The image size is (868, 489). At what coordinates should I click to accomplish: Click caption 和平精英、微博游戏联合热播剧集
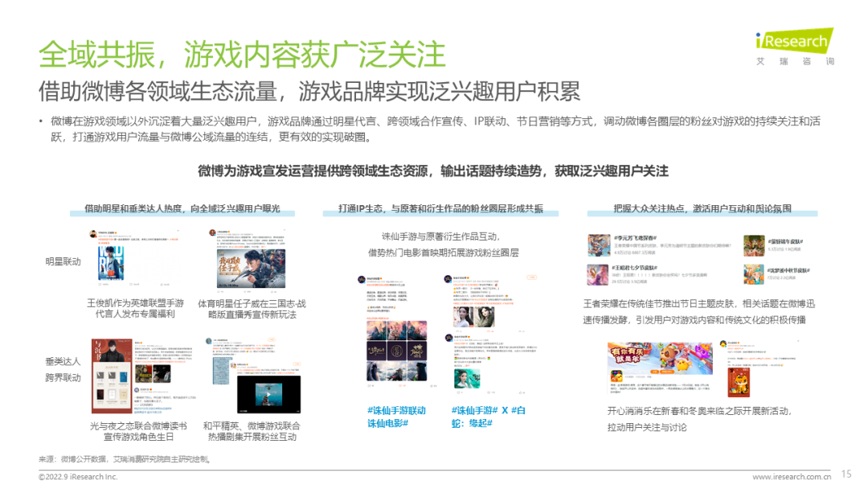point(252,431)
